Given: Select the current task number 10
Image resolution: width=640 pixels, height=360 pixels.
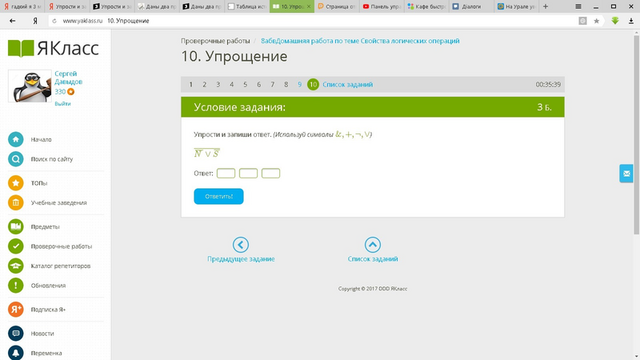Looking at the screenshot, I should click(313, 84).
